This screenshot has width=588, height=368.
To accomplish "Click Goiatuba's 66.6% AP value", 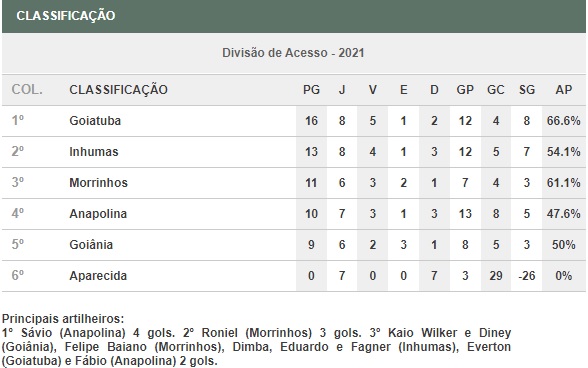I will coord(564,121).
